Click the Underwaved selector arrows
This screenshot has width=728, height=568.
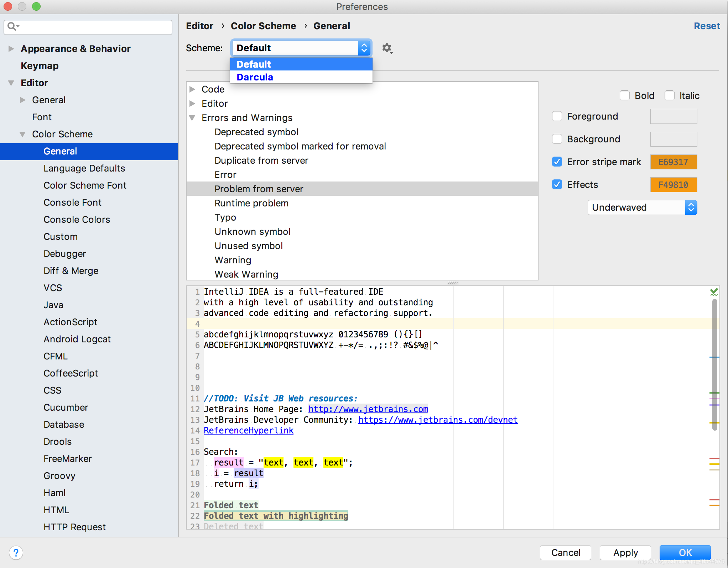tap(691, 207)
